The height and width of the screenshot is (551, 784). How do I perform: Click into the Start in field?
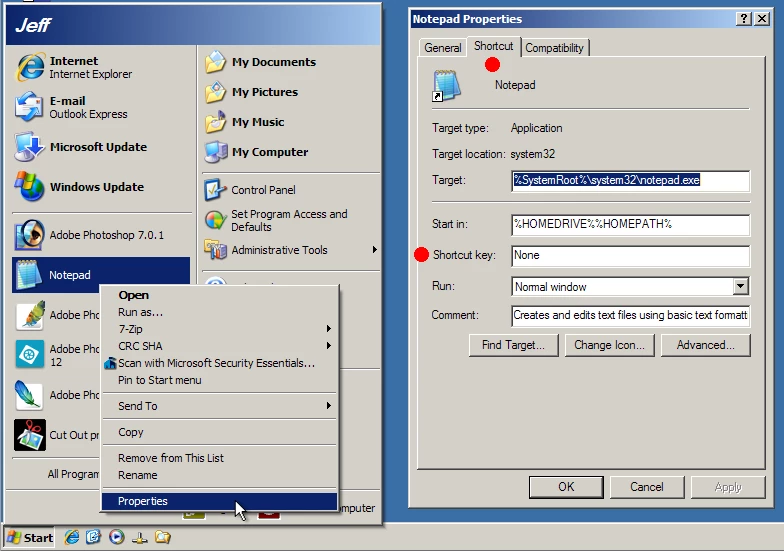(630, 224)
